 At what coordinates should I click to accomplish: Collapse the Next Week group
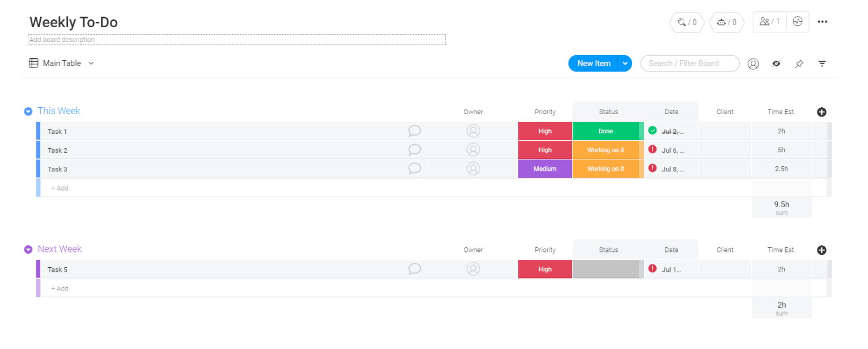[28, 249]
